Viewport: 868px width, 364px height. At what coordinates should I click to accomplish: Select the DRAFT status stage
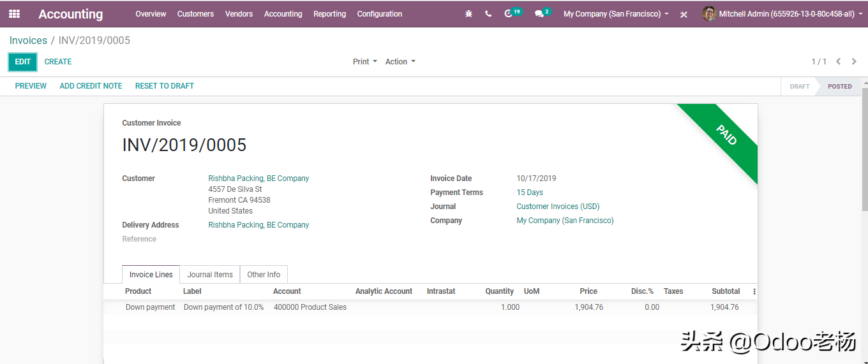pyautogui.click(x=799, y=87)
